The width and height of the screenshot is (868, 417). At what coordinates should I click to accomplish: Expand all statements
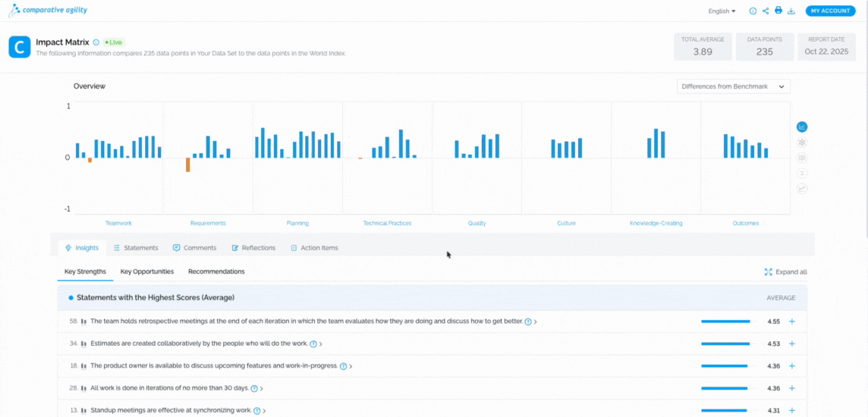tap(785, 272)
